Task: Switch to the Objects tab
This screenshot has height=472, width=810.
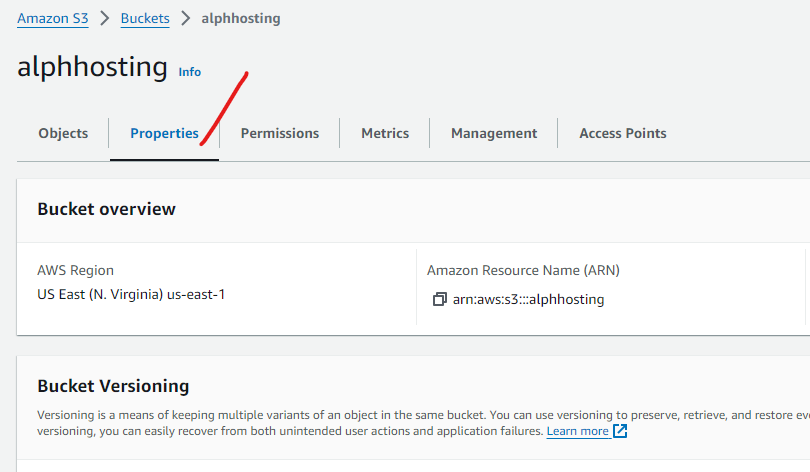Action: point(63,133)
